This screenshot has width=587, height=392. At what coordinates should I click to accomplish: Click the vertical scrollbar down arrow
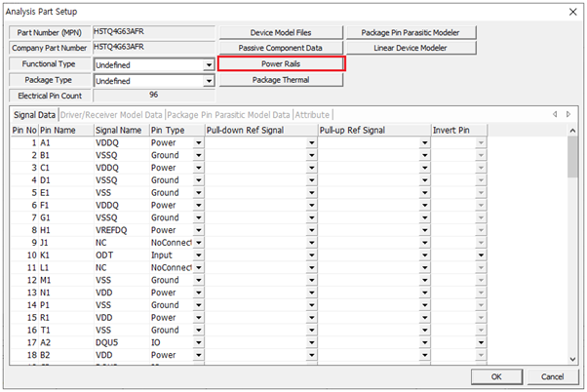(x=572, y=358)
